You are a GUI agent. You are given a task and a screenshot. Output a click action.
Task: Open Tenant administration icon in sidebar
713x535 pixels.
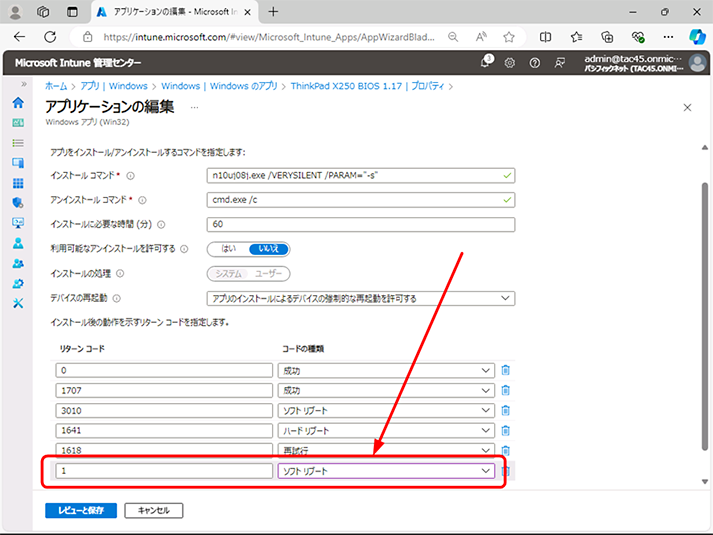(x=18, y=284)
